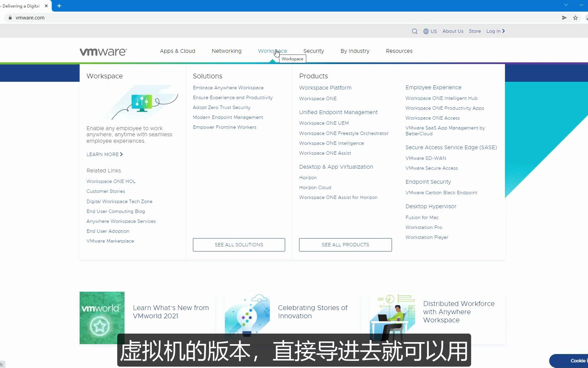Open Workspace ONE Intelligent Hub
The height and width of the screenshot is (368, 588).
[x=441, y=98]
